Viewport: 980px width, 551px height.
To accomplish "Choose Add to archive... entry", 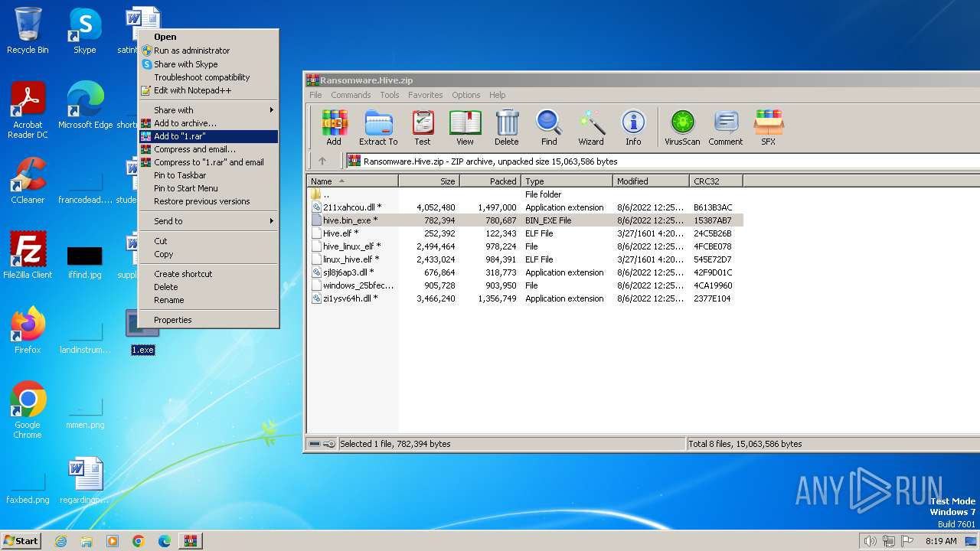I will point(208,123).
